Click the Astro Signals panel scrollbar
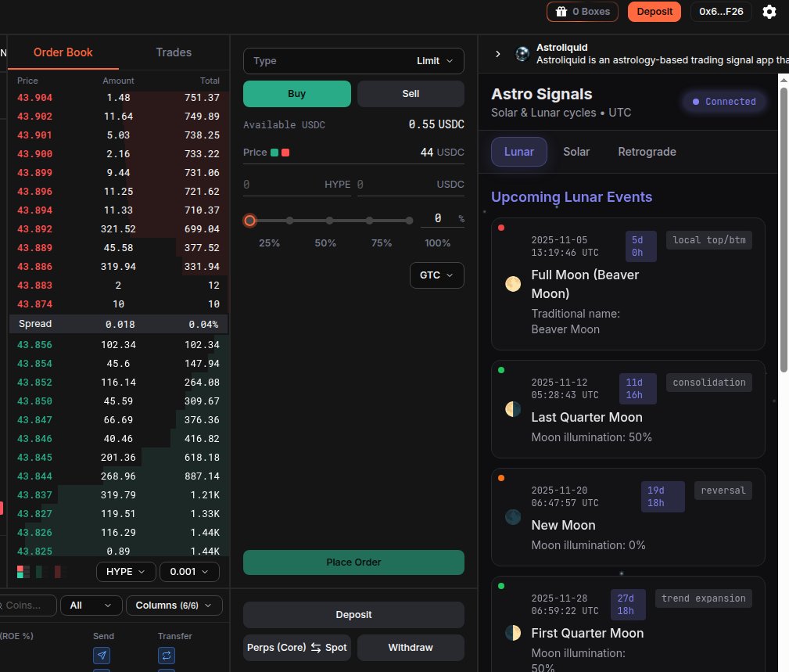 (784, 230)
